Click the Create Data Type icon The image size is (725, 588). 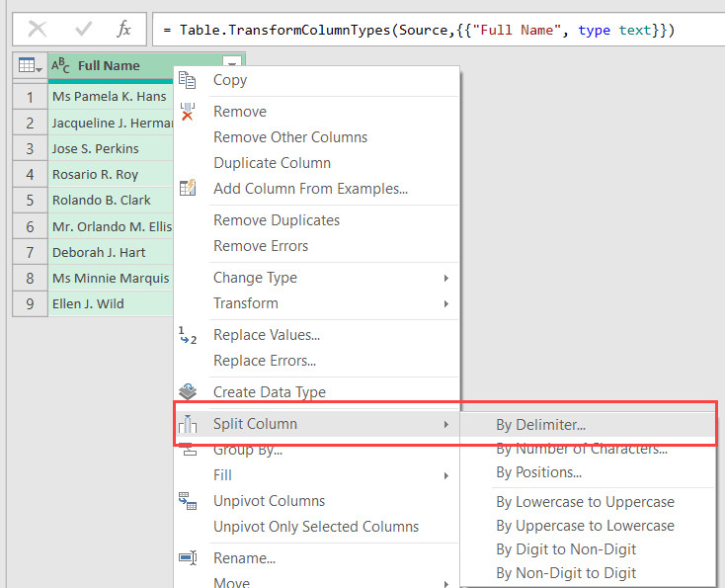188,392
